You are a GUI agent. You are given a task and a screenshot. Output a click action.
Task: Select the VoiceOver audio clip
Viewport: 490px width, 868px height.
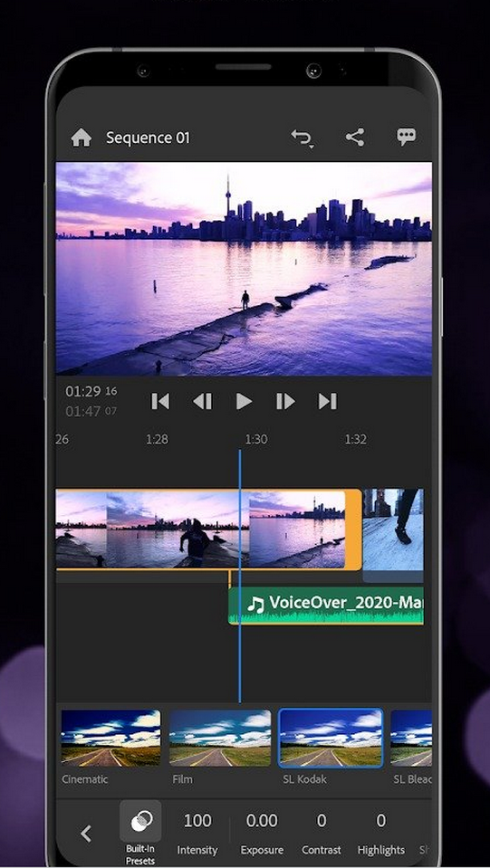click(x=326, y=606)
